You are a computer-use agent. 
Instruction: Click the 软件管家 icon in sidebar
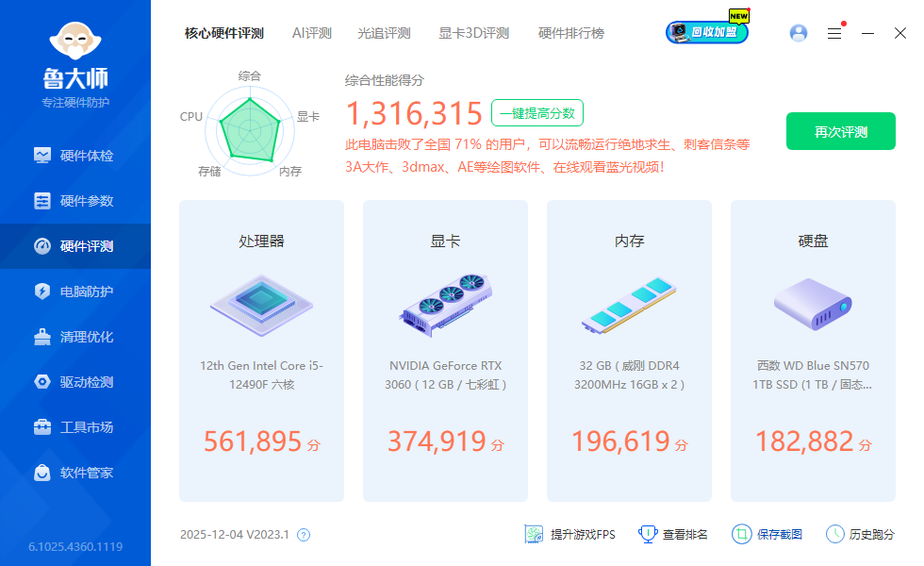pos(42,473)
